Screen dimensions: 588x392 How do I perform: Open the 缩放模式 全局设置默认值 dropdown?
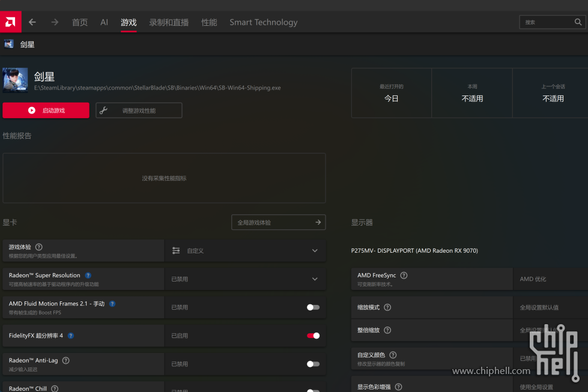[550, 307]
